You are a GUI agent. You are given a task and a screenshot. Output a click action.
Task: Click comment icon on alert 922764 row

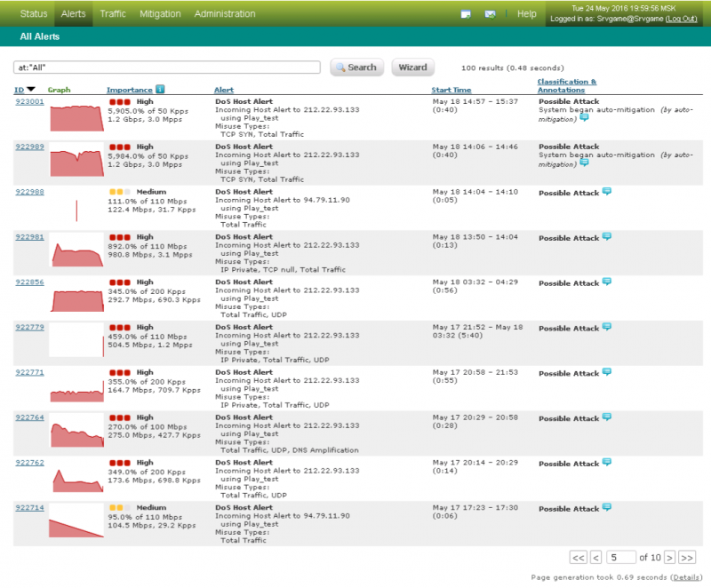click(x=607, y=417)
